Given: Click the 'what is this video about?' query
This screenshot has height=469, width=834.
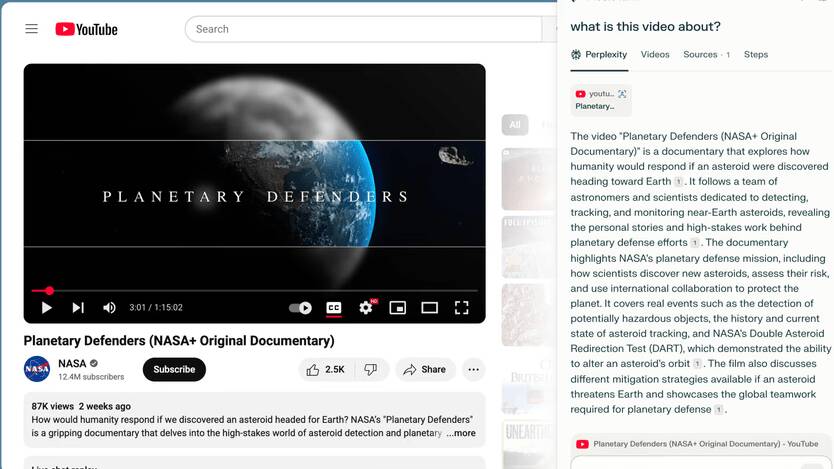Looking at the screenshot, I should [x=645, y=27].
